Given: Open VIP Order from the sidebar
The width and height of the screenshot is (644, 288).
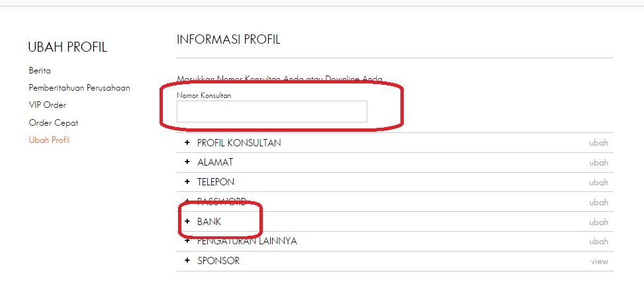Looking at the screenshot, I should point(47,105).
